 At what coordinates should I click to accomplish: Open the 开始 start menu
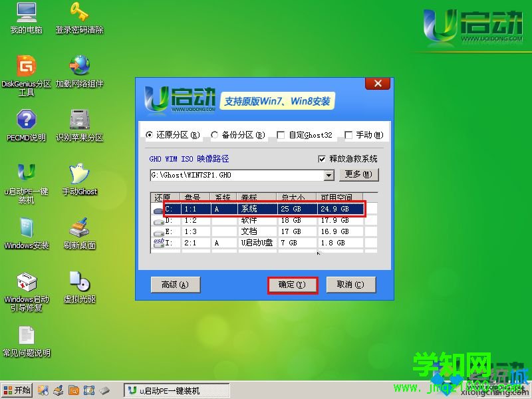(x=16, y=390)
